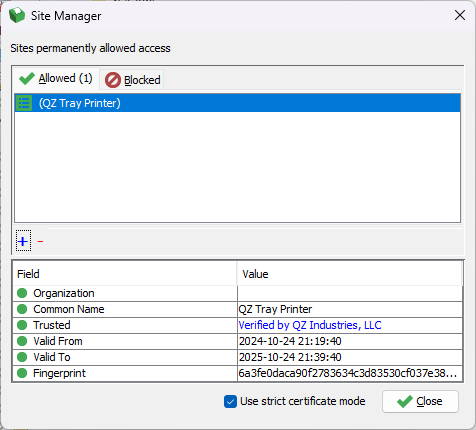Click the Close button with the checkmark
The image size is (476, 430).
coord(420,401)
